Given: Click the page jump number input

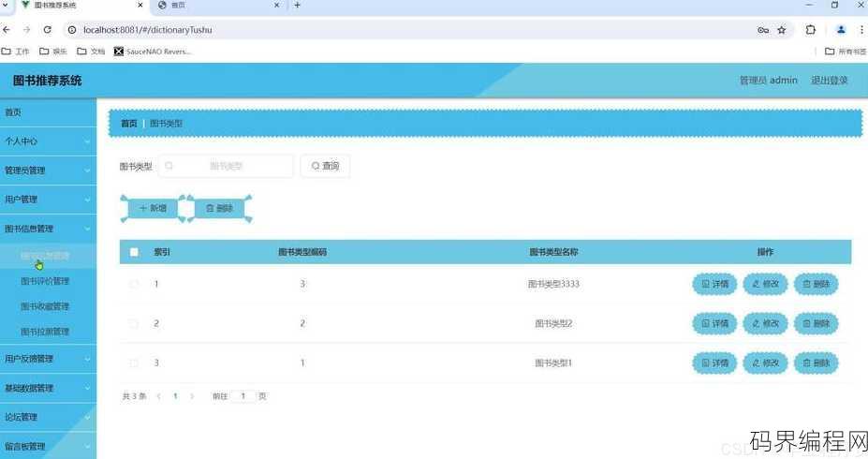Looking at the screenshot, I should tap(243, 396).
